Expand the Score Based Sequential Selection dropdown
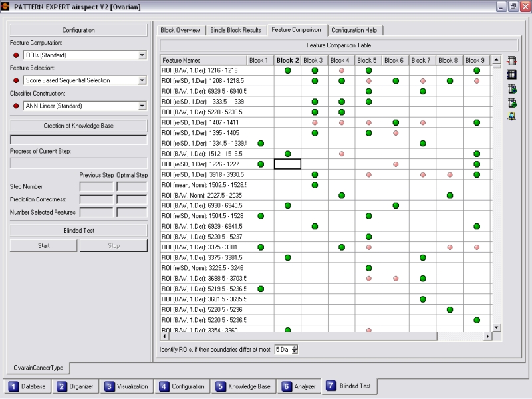 (x=142, y=80)
